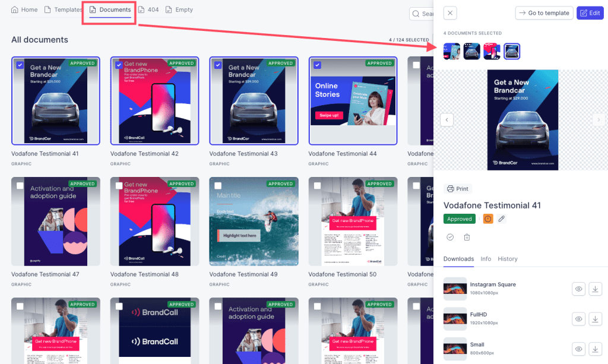
Task: Check Vodafone Testimonial 50 checkbox
Action: [317, 186]
